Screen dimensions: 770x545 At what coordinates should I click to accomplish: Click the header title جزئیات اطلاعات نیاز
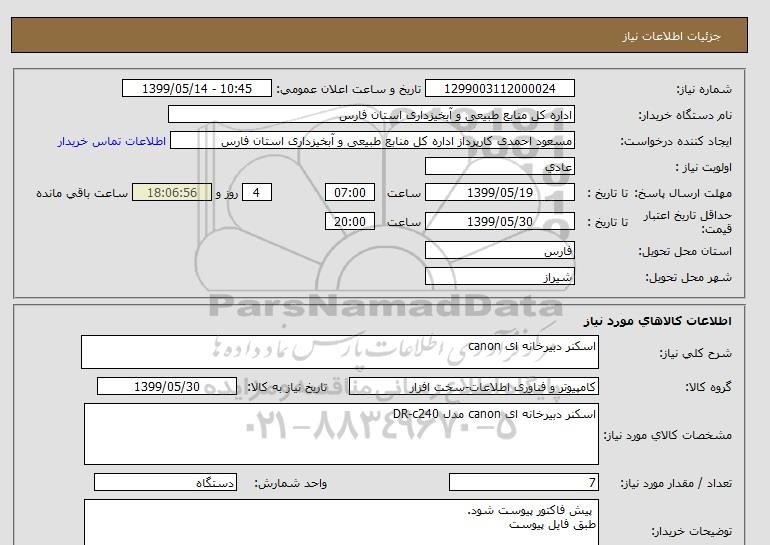coord(671,36)
